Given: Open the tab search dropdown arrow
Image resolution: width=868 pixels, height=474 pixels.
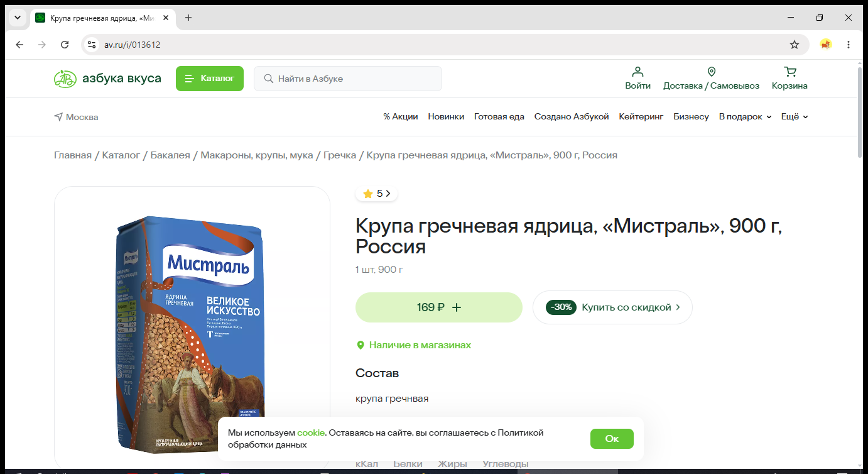Looking at the screenshot, I should click(17, 18).
